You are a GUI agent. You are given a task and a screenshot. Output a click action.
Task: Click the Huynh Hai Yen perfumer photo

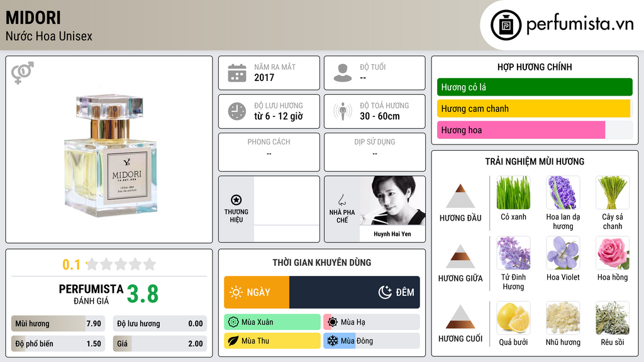(392, 200)
